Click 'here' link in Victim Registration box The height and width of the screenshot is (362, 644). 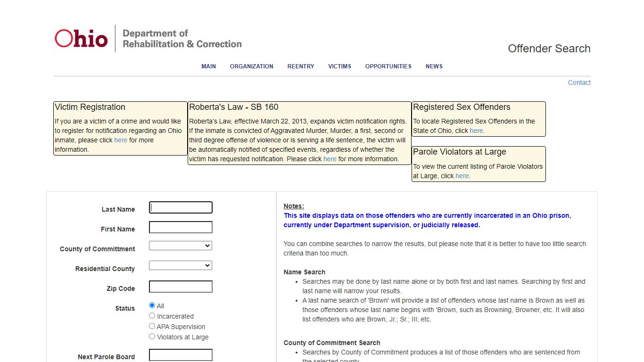tap(121, 140)
